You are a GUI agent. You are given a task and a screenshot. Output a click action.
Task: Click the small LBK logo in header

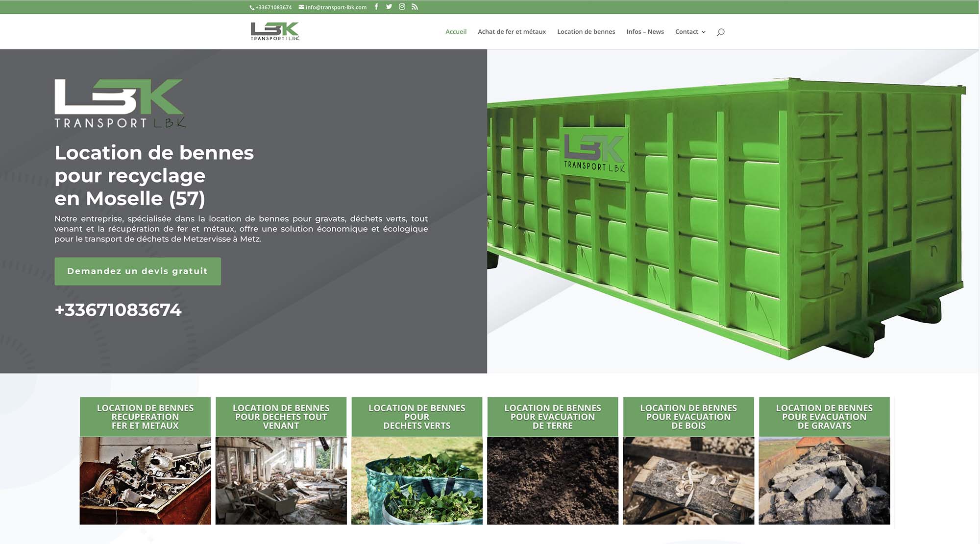click(x=275, y=31)
